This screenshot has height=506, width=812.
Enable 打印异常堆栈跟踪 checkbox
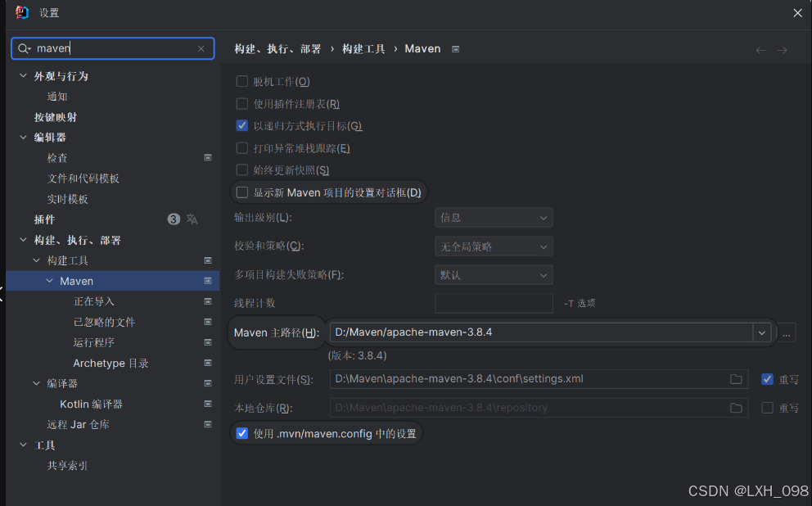(241, 148)
